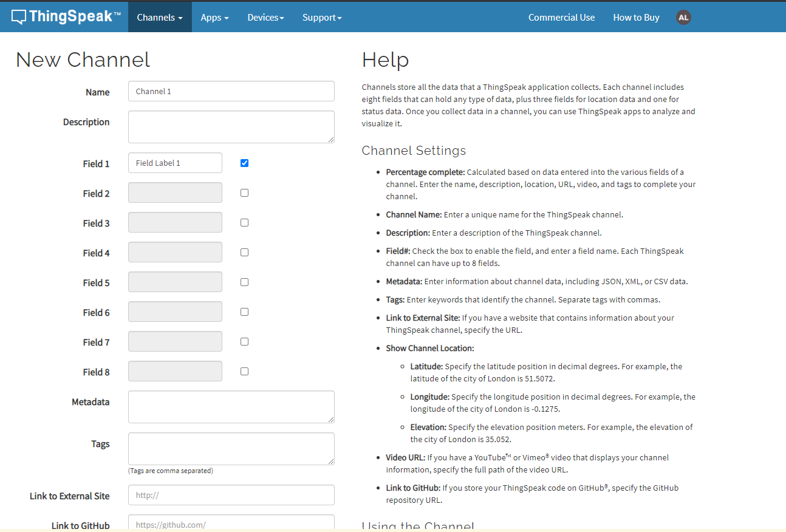
Task: Click inside the Metadata text box
Action: point(231,407)
